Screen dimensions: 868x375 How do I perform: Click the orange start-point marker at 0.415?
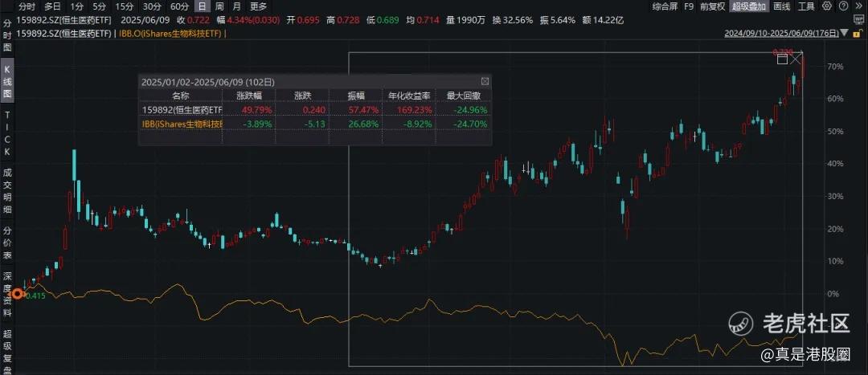18,294
